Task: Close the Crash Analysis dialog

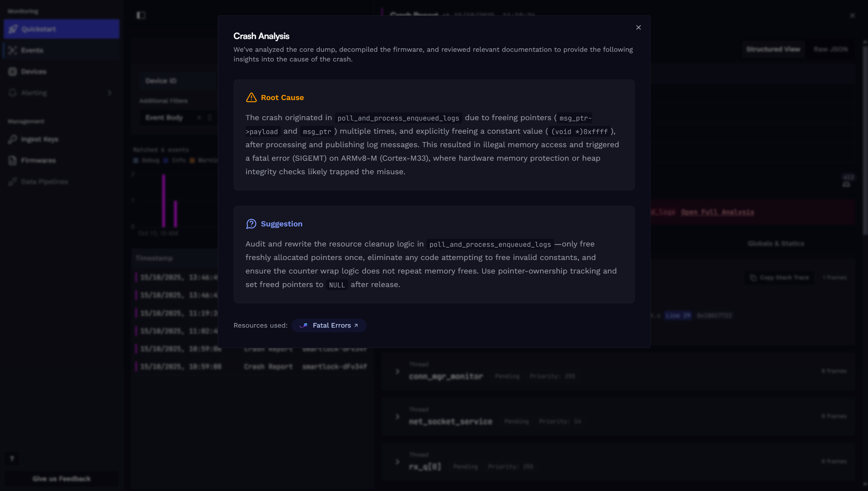Action: coord(638,27)
